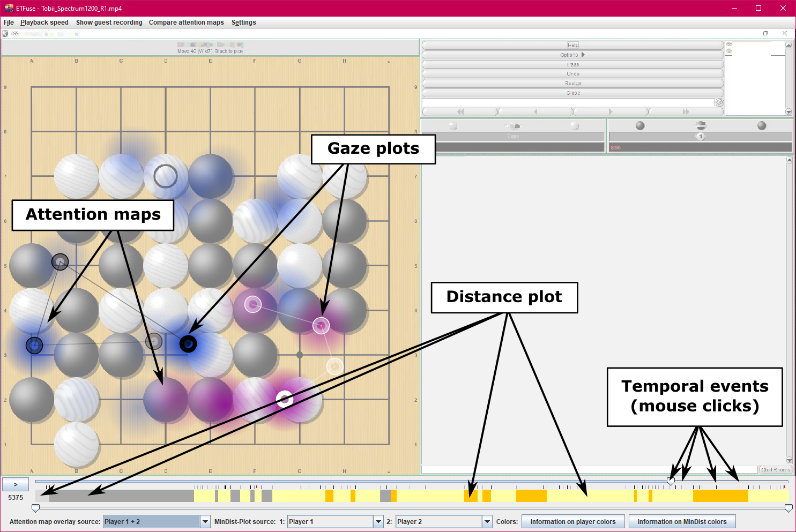Click the ETFuse application icon in title bar

[x=9, y=8]
